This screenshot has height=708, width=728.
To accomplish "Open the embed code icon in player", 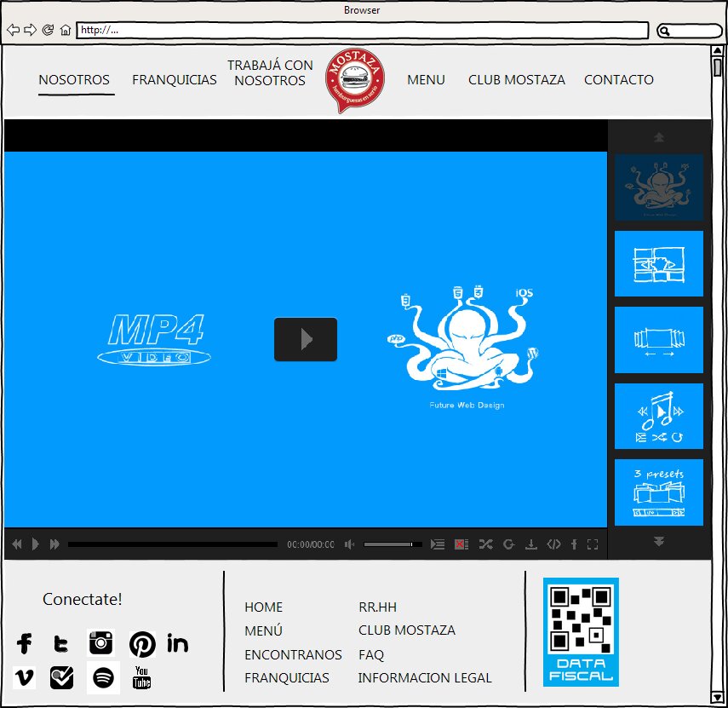I will click(x=553, y=544).
